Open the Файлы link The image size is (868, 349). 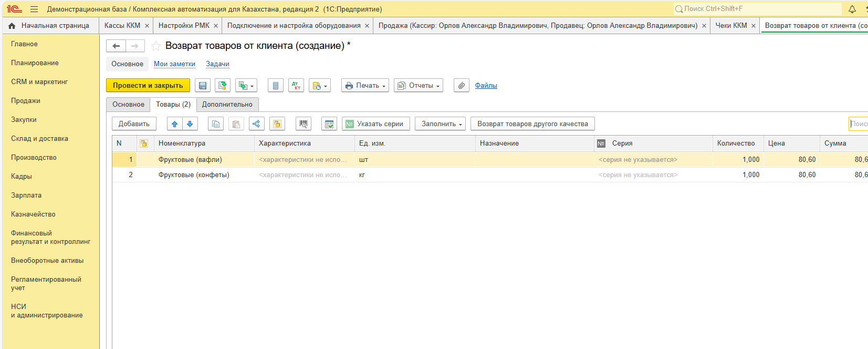click(486, 86)
